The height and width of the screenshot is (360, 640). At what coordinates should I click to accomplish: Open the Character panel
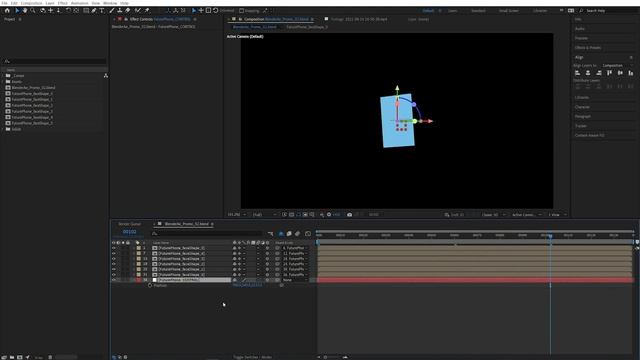[x=582, y=107]
